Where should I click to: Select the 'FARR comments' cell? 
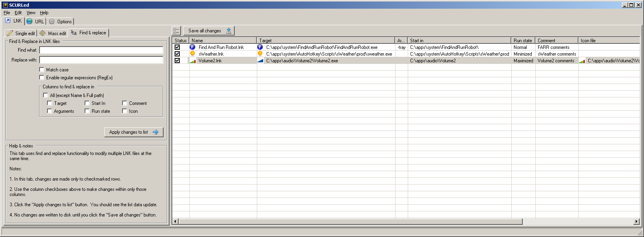(557, 47)
